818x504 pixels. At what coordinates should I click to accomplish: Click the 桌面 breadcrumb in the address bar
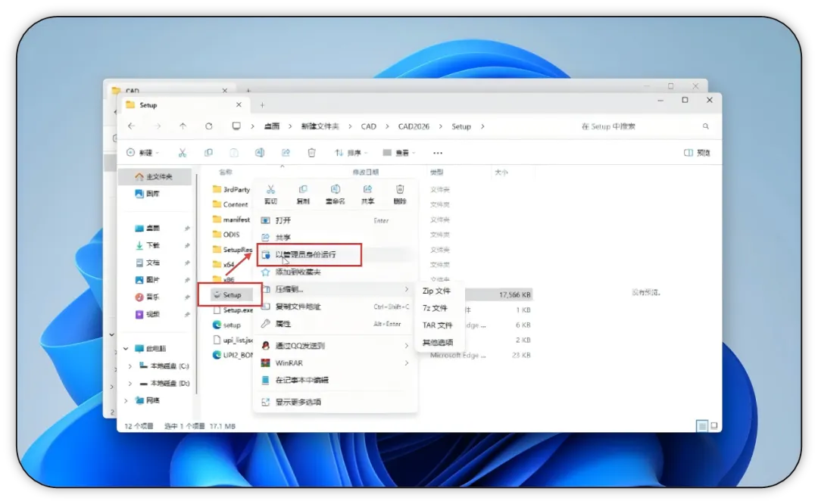click(x=272, y=126)
